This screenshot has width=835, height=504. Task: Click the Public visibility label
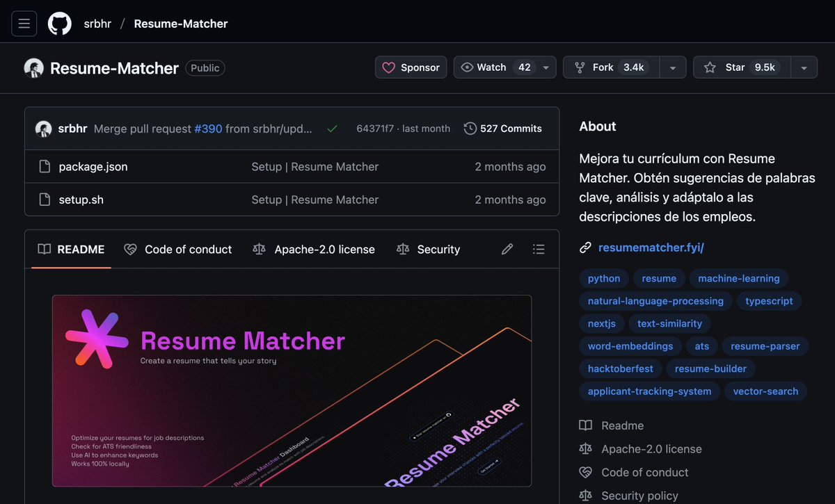click(x=205, y=68)
